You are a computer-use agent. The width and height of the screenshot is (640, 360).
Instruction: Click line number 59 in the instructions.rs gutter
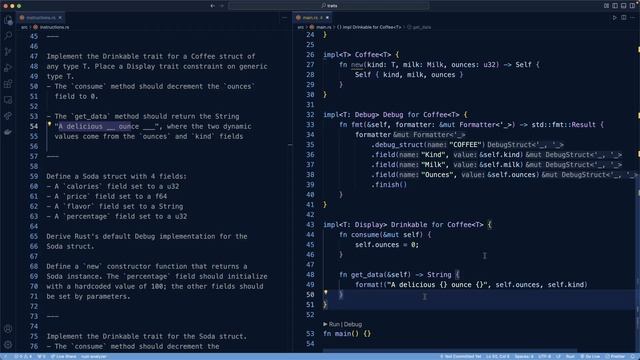coord(33,176)
